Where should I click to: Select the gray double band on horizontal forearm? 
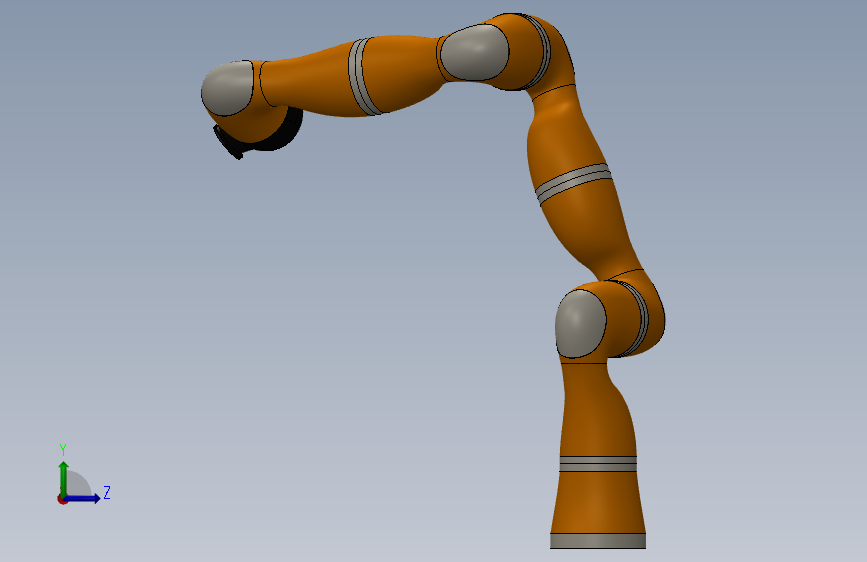click(363, 77)
